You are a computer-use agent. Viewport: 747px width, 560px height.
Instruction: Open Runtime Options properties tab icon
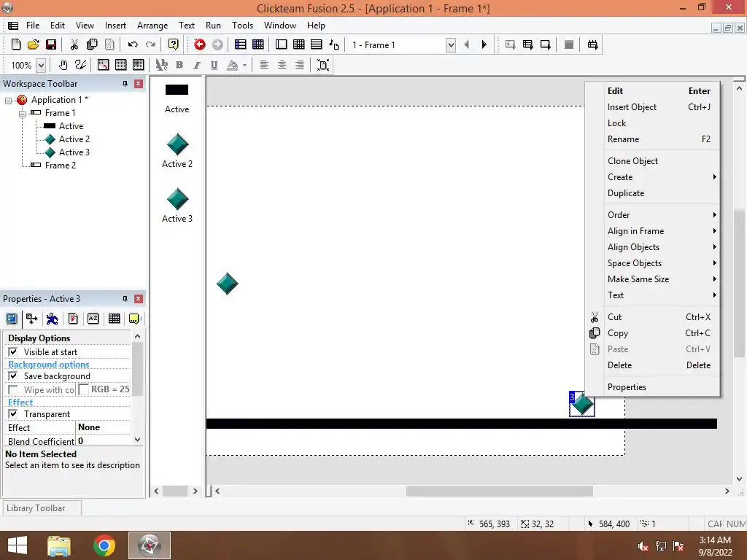[73, 319]
